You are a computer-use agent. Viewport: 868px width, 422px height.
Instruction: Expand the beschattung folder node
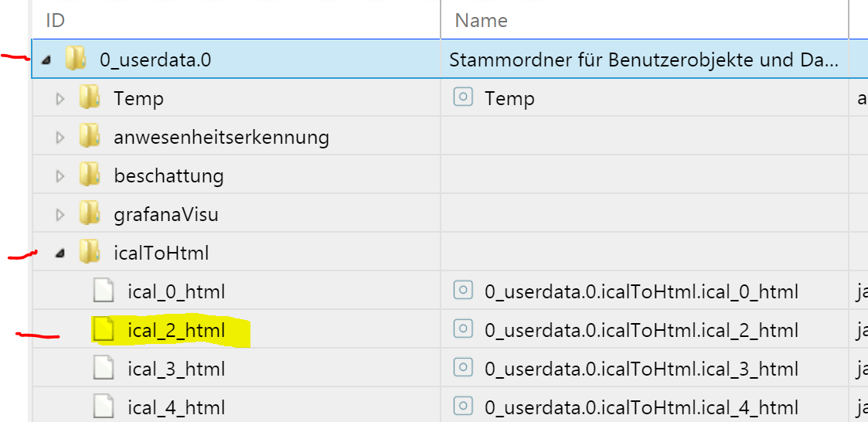pyautogui.click(x=60, y=176)
